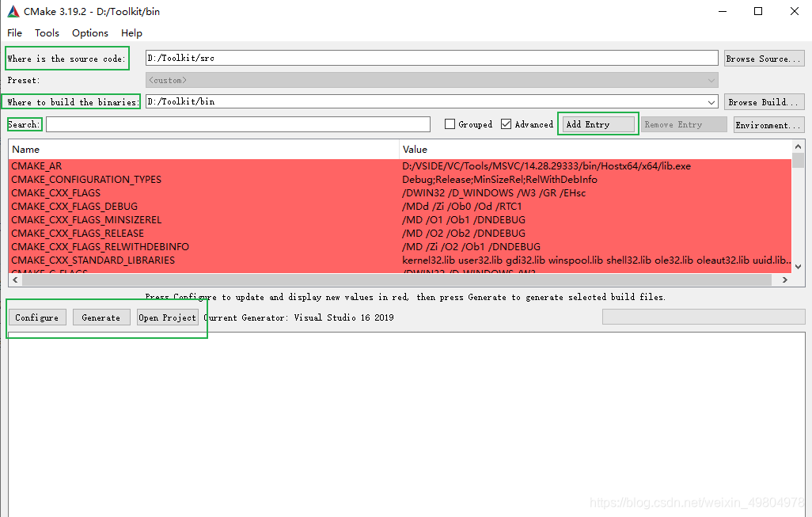The width and height of the screenshot is (812, 517).
Task: Click the Name column header
Action: [x=203, y=149]
